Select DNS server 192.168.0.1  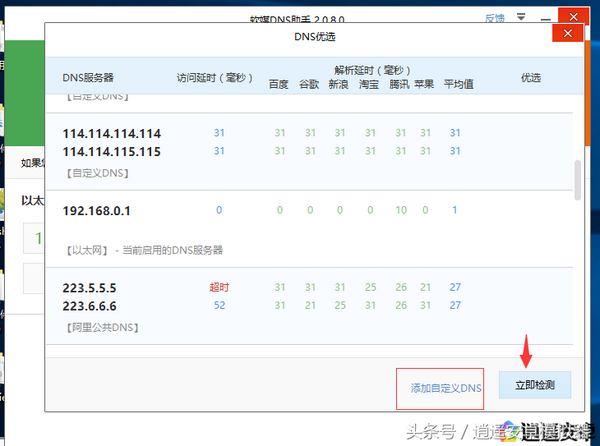(x=96, y=211)
